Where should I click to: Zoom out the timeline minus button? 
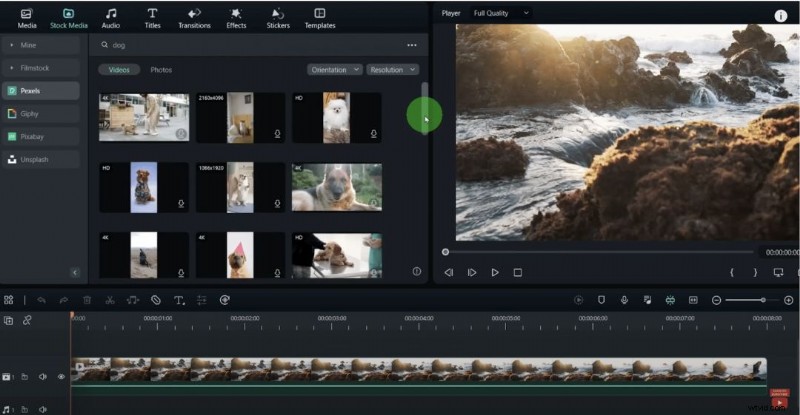(x=716, y=300)
